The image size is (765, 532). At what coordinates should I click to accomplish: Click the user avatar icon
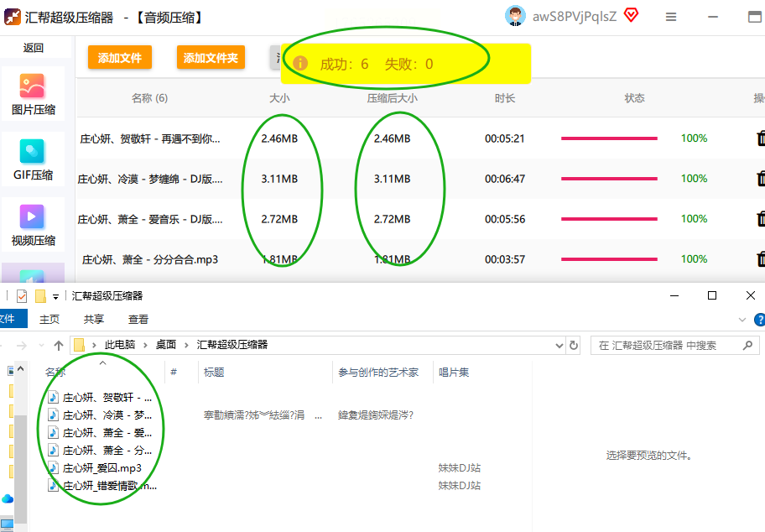point(515,16)
